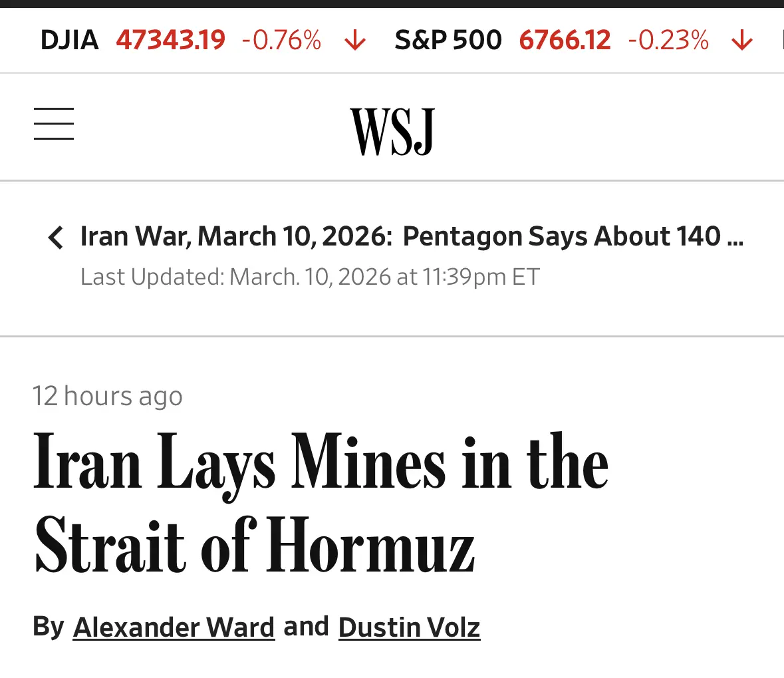Expand the truncated title ellipsis
The image size is (784, 678).
pos(735,238)
